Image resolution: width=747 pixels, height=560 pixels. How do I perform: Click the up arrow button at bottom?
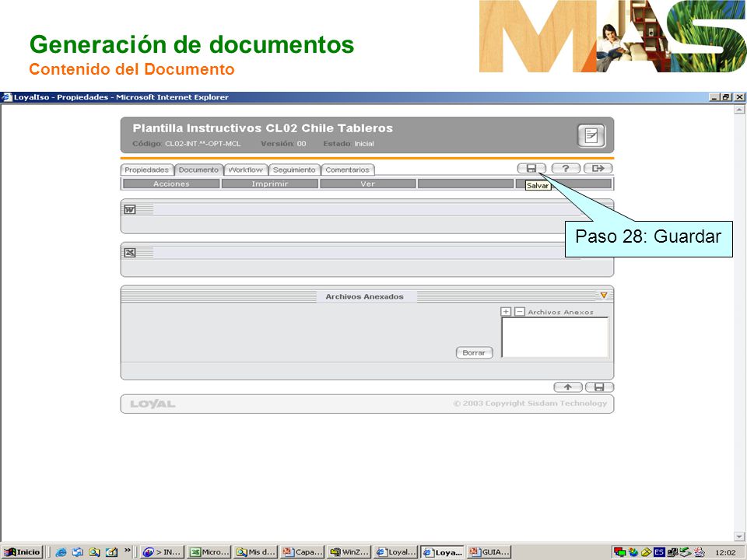pyautogui.click(x=568, y=387)
